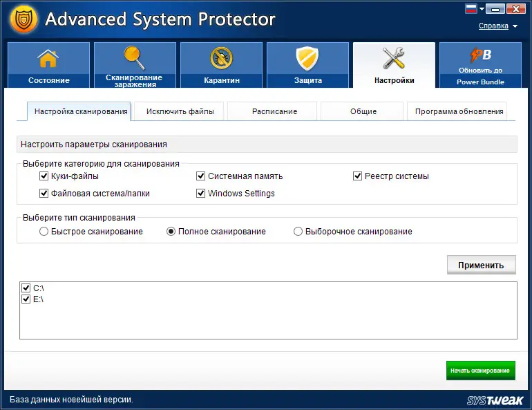The image size is (532, 410).
Task: Switch to the Исключить файлы sub-tab
Action: [x=180, y=111]
